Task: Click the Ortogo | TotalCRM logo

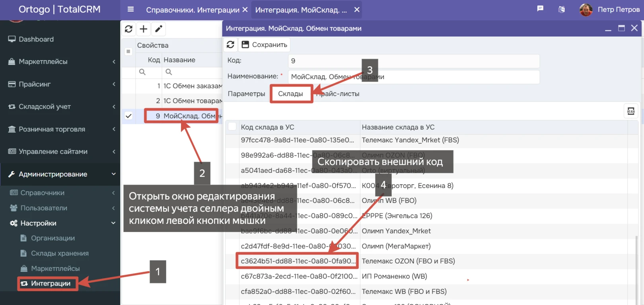Action: click(60, 9)
